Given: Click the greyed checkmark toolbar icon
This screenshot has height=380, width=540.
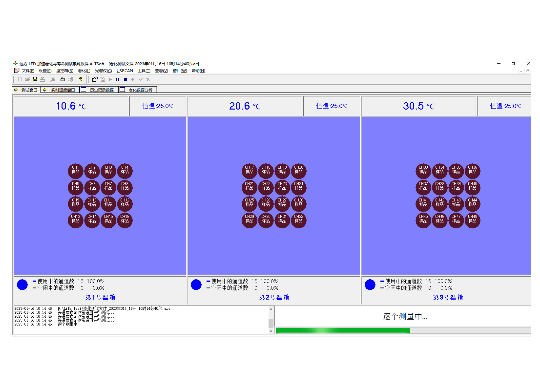Looking at the screenshot, I should (141, 80).
